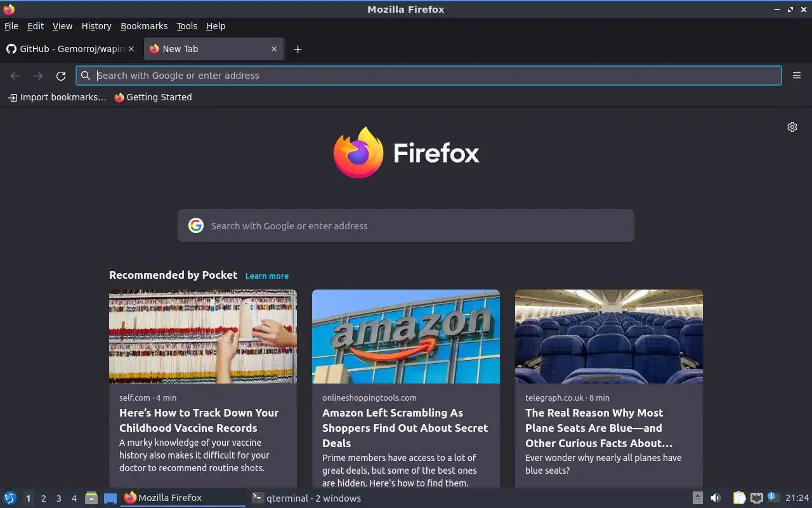Switch to virtual desktop 4
812x508 pixels.
pyautogui.click(x=74, y=498)
